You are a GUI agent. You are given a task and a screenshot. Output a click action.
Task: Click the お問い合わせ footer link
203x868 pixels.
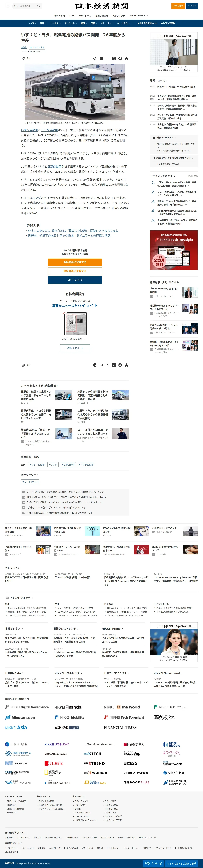point(153,863)
